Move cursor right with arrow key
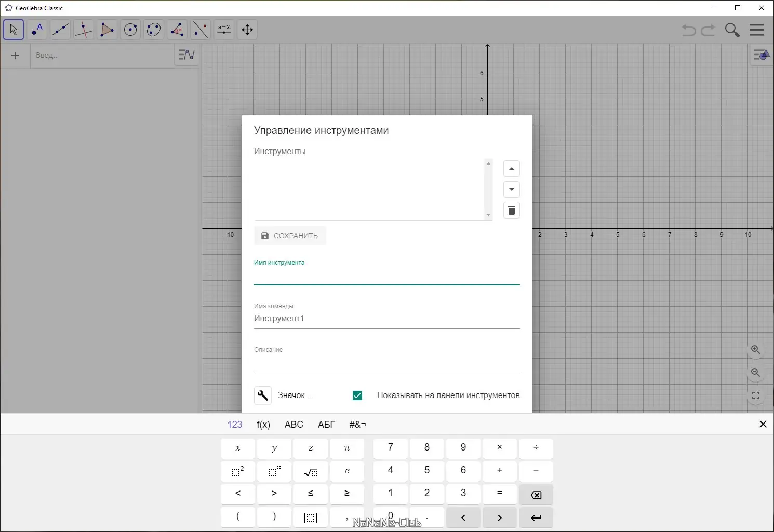The width and height of the screenshot is (774, 532). [x=500, y=517]
